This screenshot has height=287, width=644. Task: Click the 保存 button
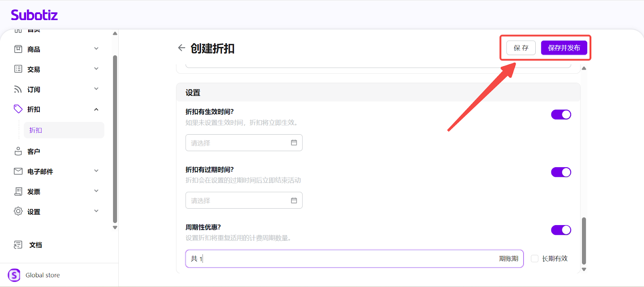521,48
